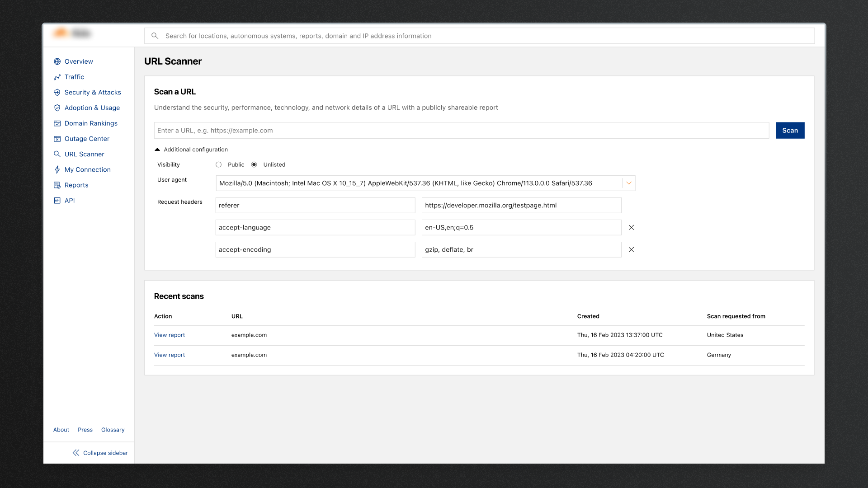Go to Adoption & Usage page
Screen dimensions: 868x488
pos(92,108)
